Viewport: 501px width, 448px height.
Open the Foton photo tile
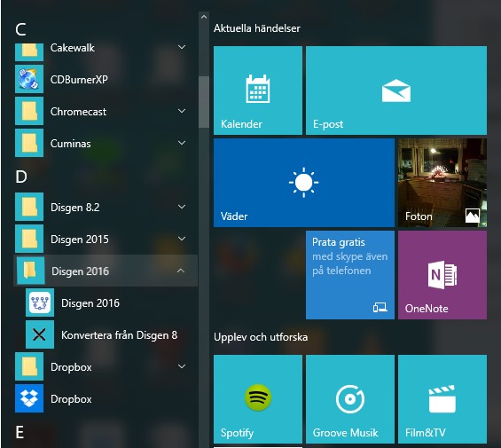coord(442,183)
